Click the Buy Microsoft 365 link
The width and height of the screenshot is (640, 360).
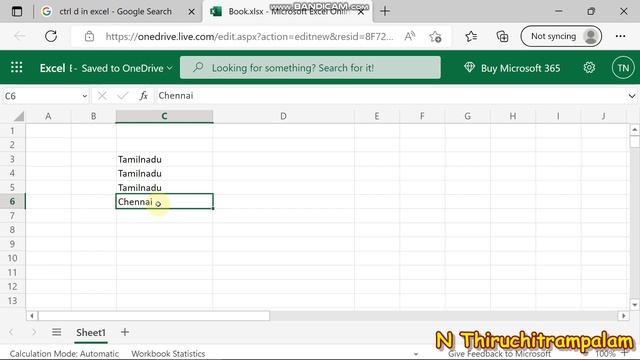coord(520,68)
